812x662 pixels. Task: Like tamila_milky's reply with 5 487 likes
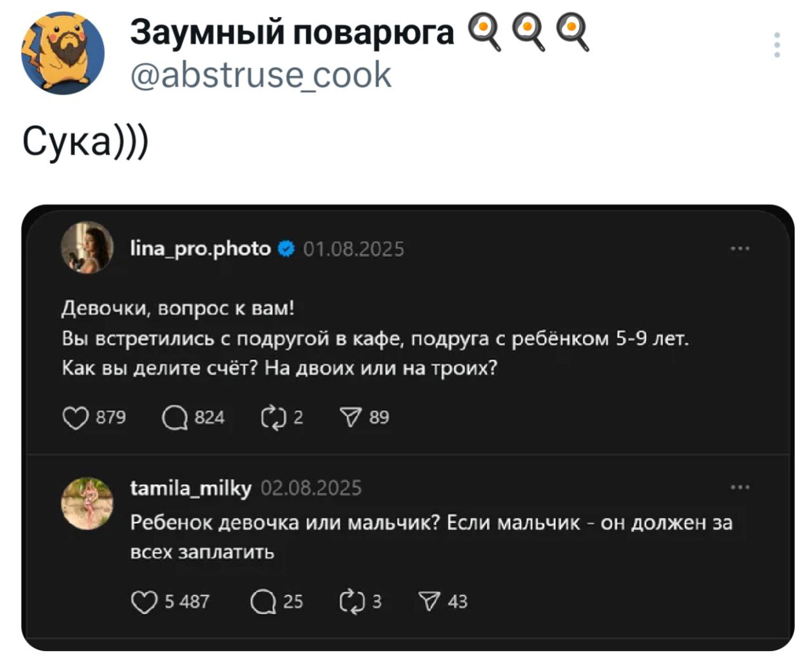click(x=144, y=602)
